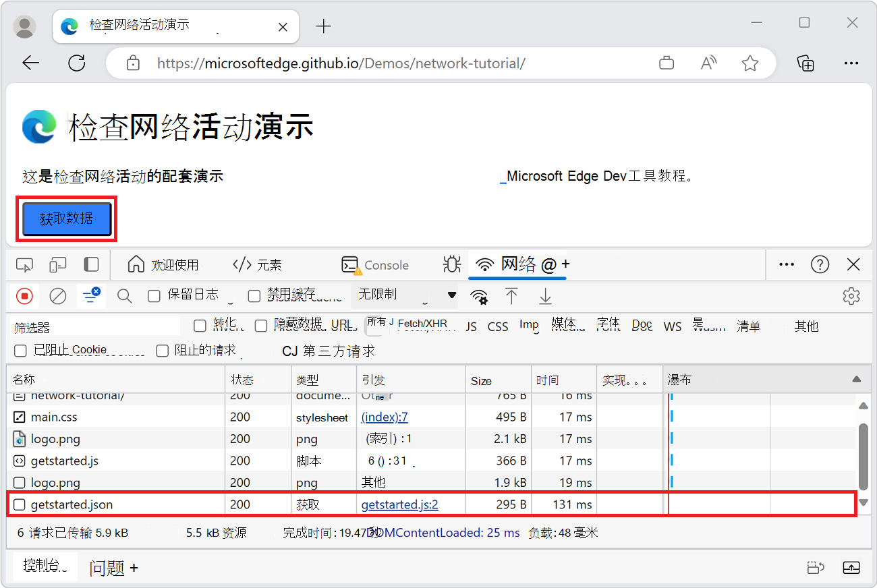Image resolution: width=877 pixels, height=588 pixels.
Task: Click the network table vertical scrollbar
Action: click(863, 456)
